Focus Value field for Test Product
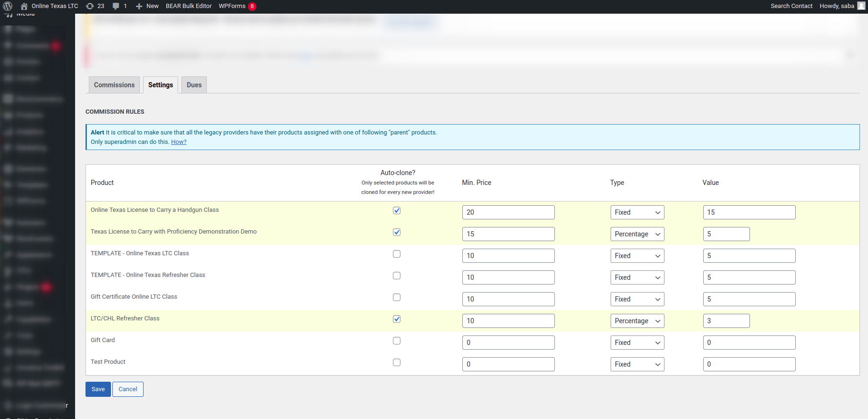Image resolution: width=868 pixels, height=419 pixels. (749, 364)
